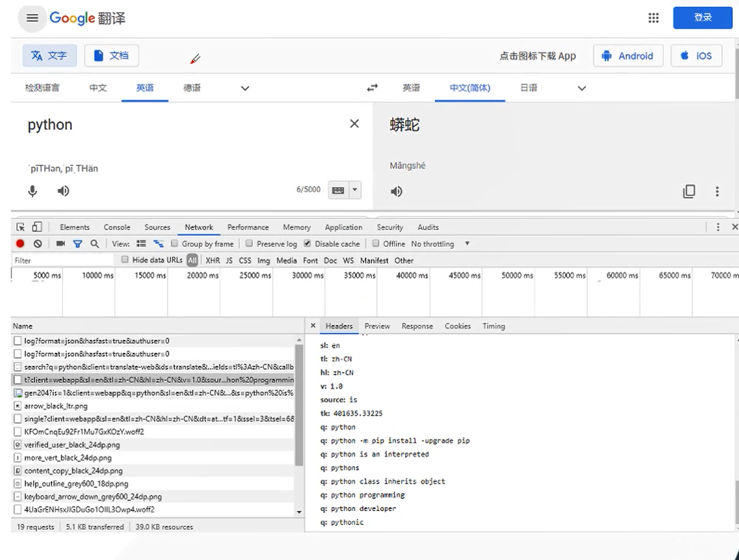Open the Preview tab of the request

coord(377,326)
